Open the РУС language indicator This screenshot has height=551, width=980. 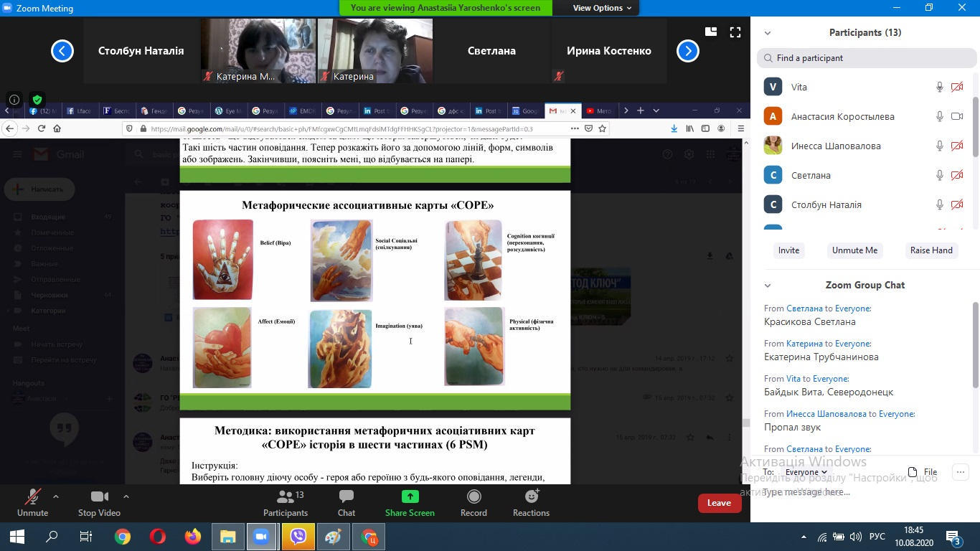pyautogui.click(x=877, y=537)
